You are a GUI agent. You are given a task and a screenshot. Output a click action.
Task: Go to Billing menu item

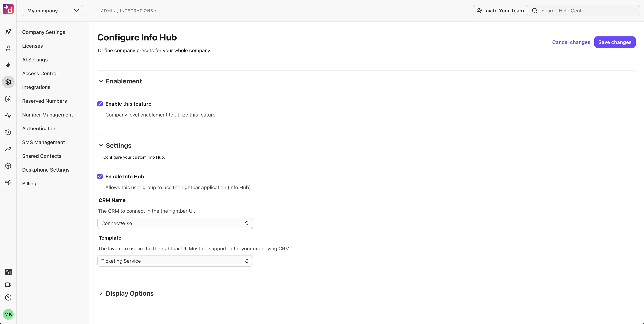click(29, 183)
